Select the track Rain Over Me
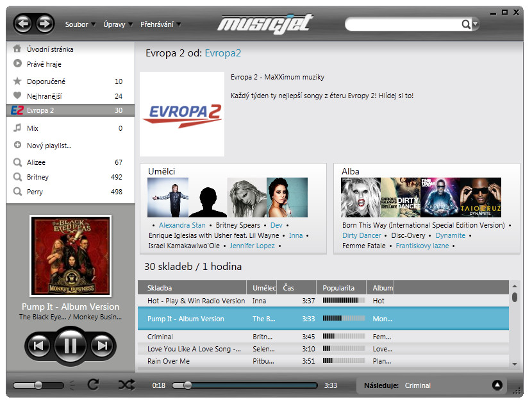 [323, 361]
